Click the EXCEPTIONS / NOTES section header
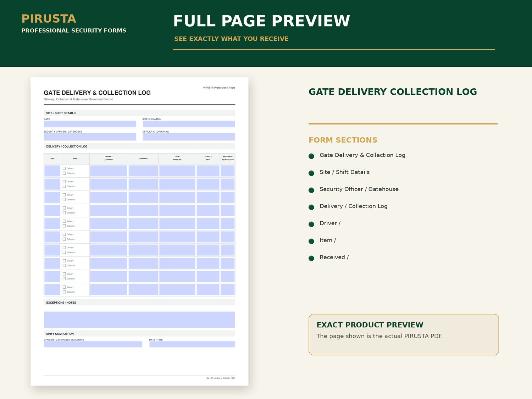Viewport: 532px width, 399px height. (139, 303)
